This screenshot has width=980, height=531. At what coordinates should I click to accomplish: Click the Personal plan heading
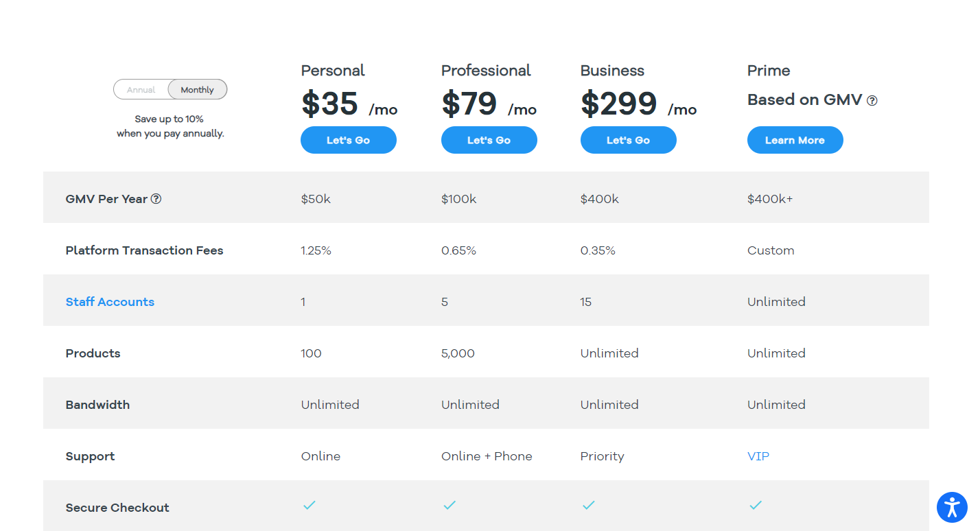(x=333, y=71)
